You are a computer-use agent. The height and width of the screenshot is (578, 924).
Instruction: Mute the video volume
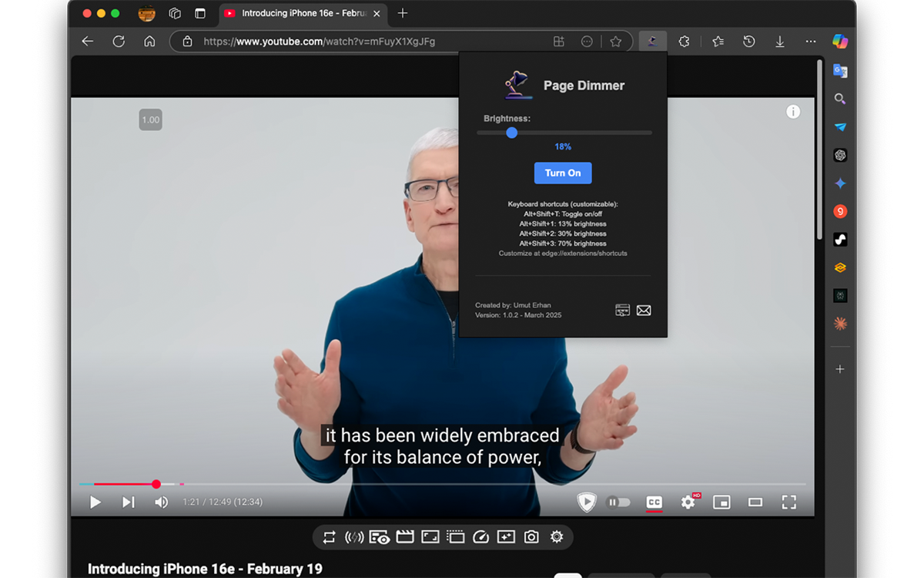[161, 502]
